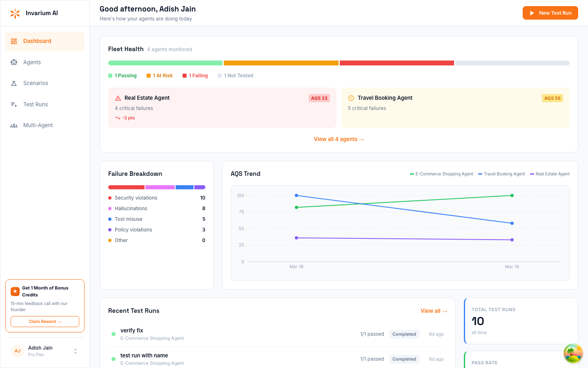Viewport: 588px width, 368px height.
Task: Click the red Security violations bar segment
Action: (126, 187)
